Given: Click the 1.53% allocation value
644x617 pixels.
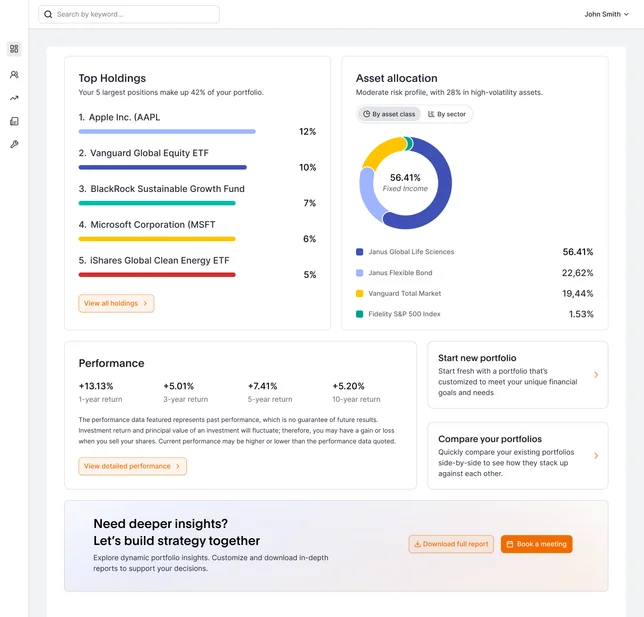Looking at the screenshot, I should pyautogui.click(x=581, y=314).
